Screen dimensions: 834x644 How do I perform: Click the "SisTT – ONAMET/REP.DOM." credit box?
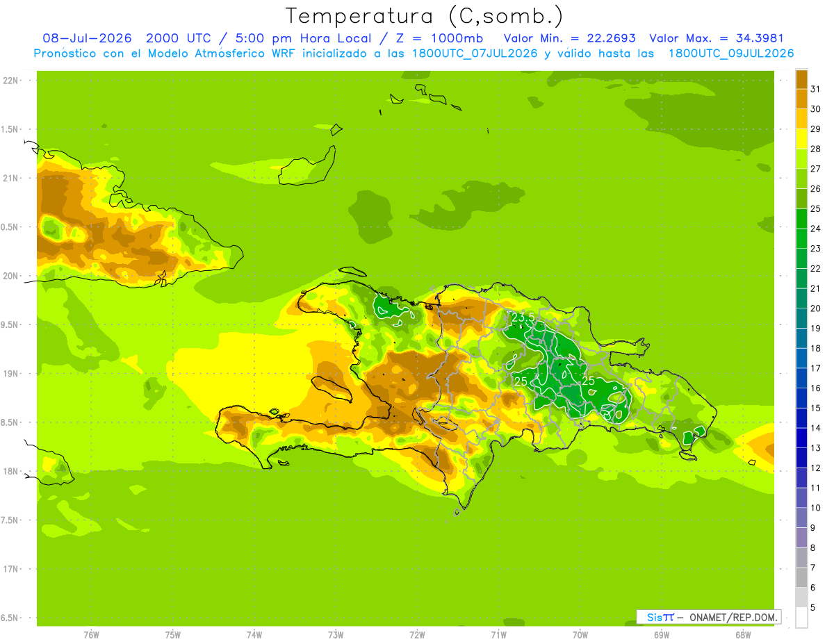pos(709,617)
